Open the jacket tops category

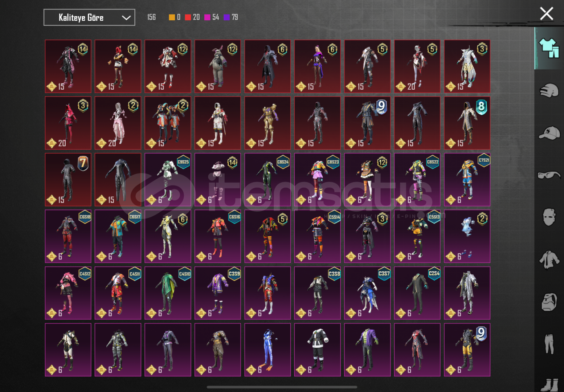(x=549, y=260)
